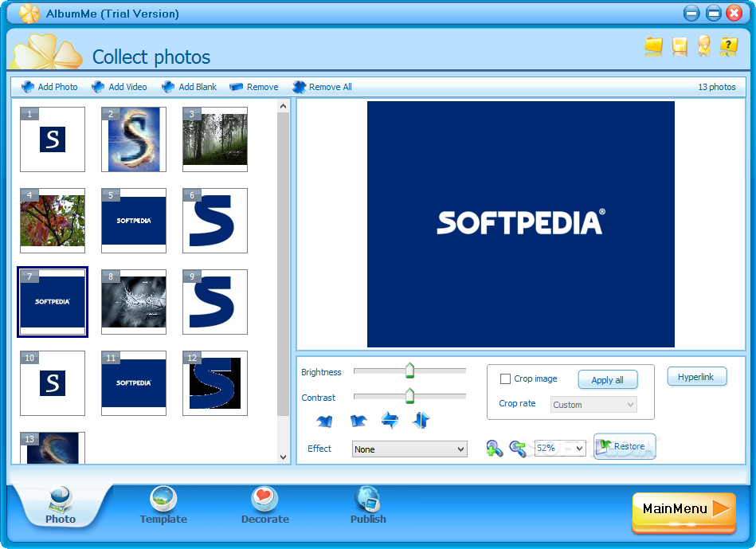
Task: Select thumbnail 2 with colorful S
Action: (134, 139)
